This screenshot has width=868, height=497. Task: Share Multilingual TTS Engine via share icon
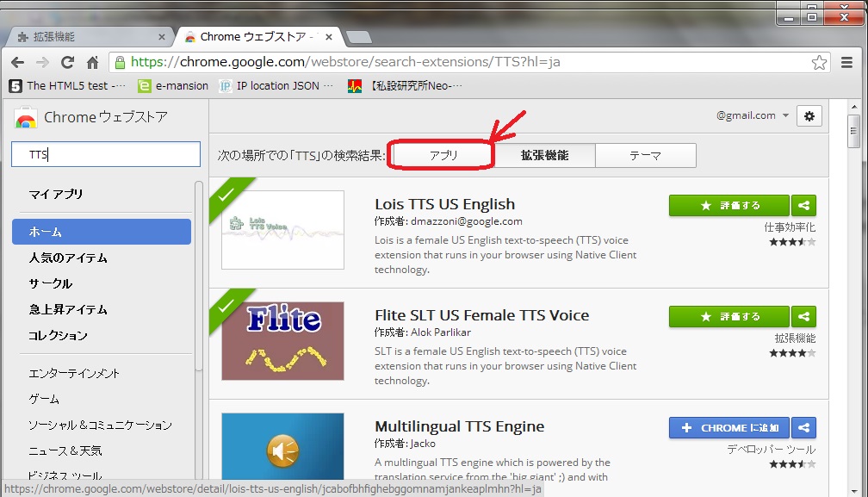tap(803, 428)
